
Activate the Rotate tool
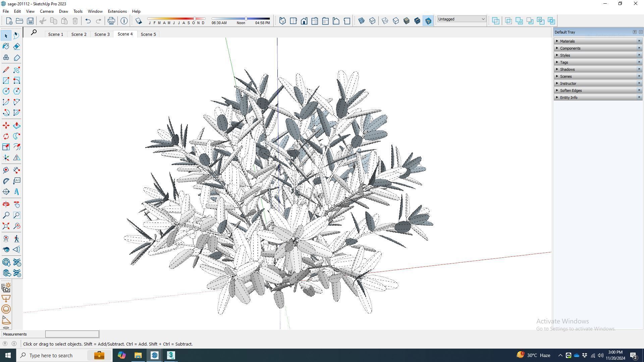(x=6, y=136)
